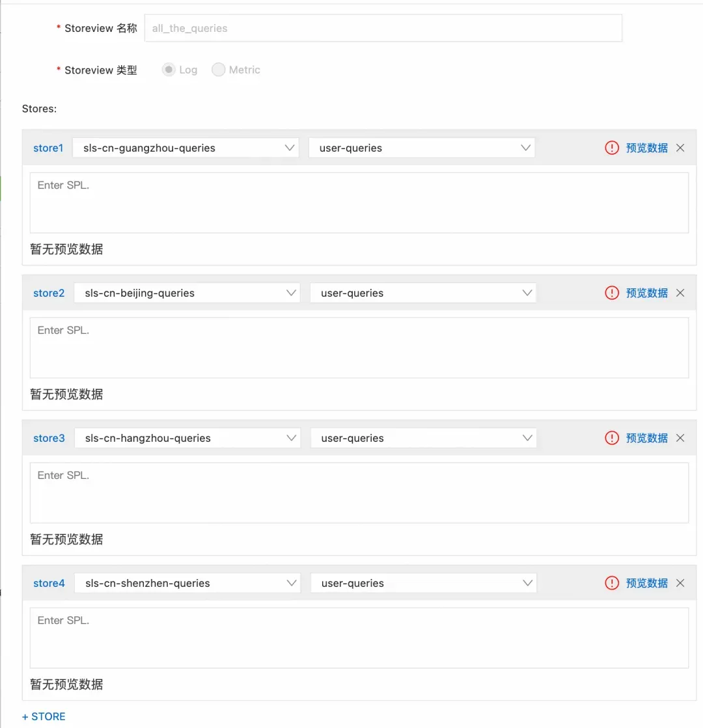Click 预览数据 link for store4
703x728 pixels.
coord(646,583)
